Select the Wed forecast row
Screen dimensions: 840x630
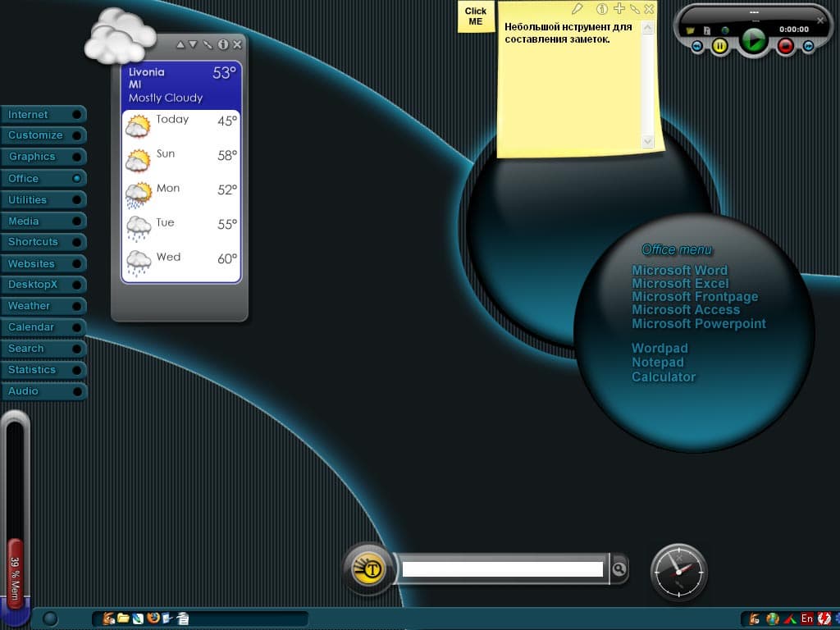point(181,263)
